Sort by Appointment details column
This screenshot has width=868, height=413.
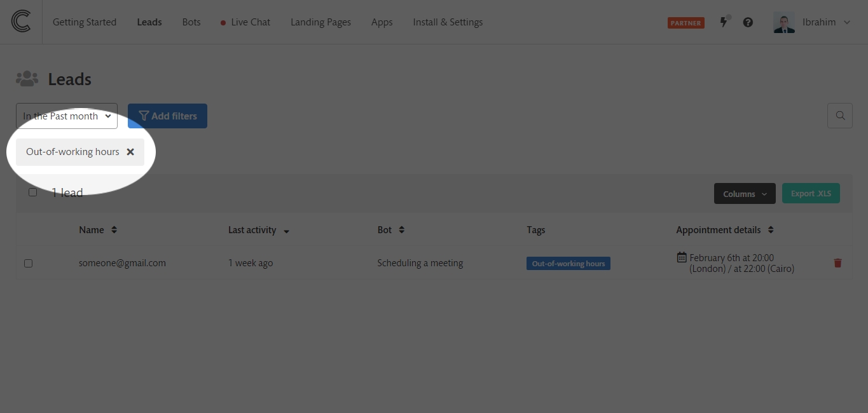click(725, 230)
